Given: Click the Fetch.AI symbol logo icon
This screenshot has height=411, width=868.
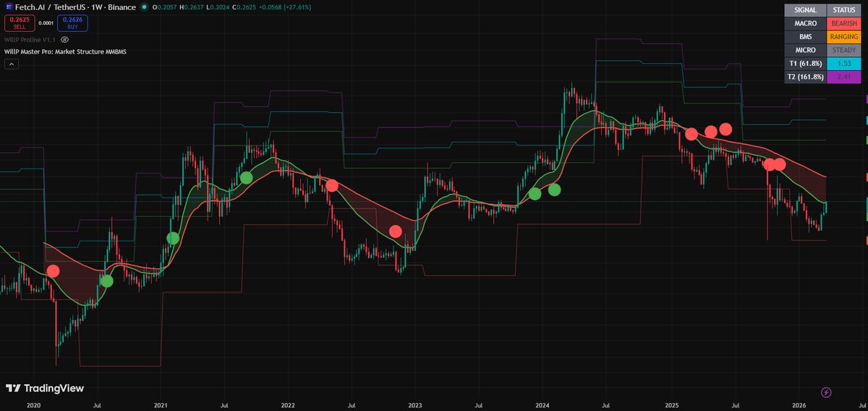Looking at the screenshot, I should tap(8, 7).
